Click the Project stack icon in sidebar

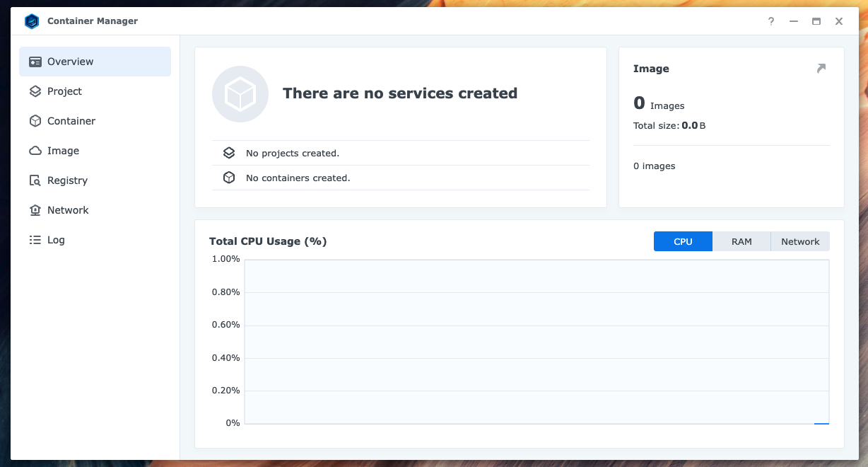(35, 91)
